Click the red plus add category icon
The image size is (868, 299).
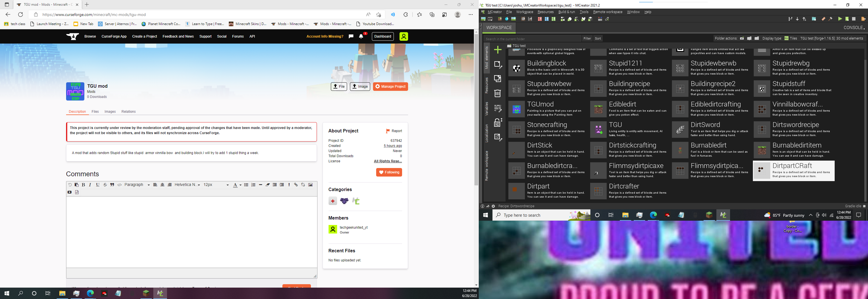[x=333, y=201]
